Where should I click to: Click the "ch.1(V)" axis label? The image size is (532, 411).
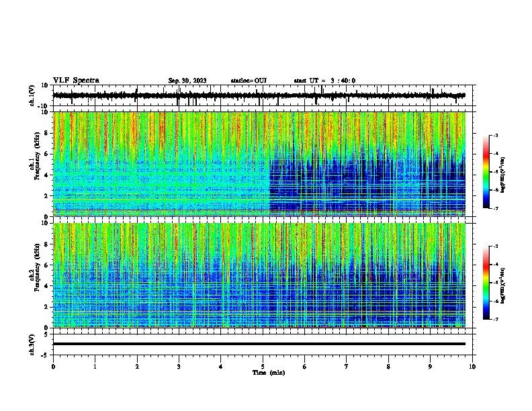[32, 95]
